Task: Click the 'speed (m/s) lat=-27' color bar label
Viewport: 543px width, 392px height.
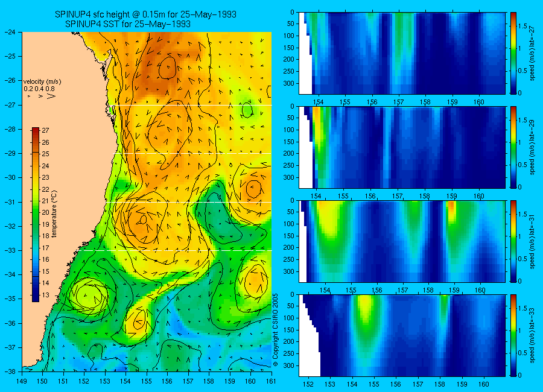Action: click(532, 53)
